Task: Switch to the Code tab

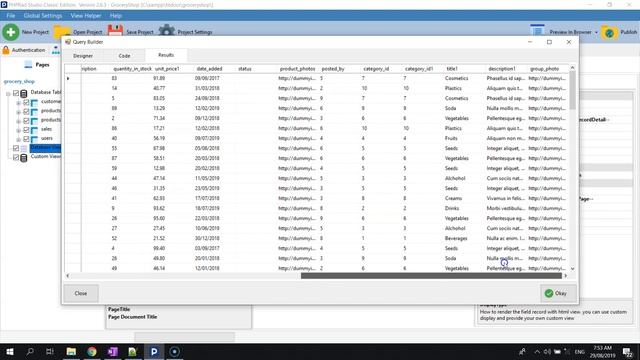Action: tap(124, 56)
